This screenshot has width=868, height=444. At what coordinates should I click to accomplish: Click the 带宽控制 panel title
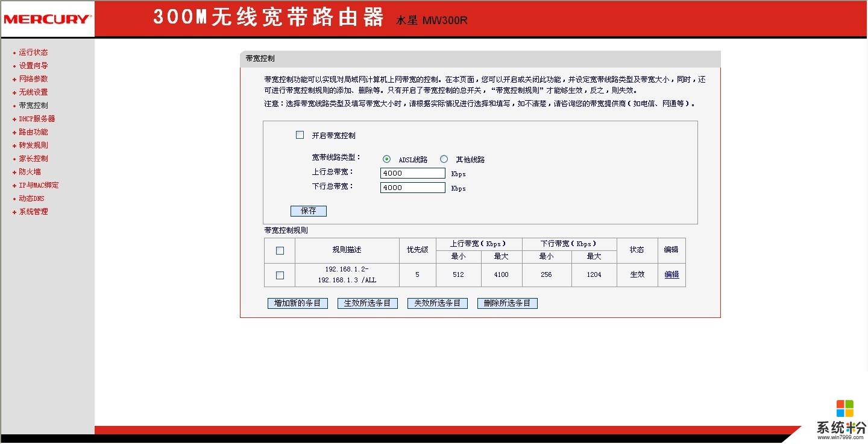coord(260,59)
